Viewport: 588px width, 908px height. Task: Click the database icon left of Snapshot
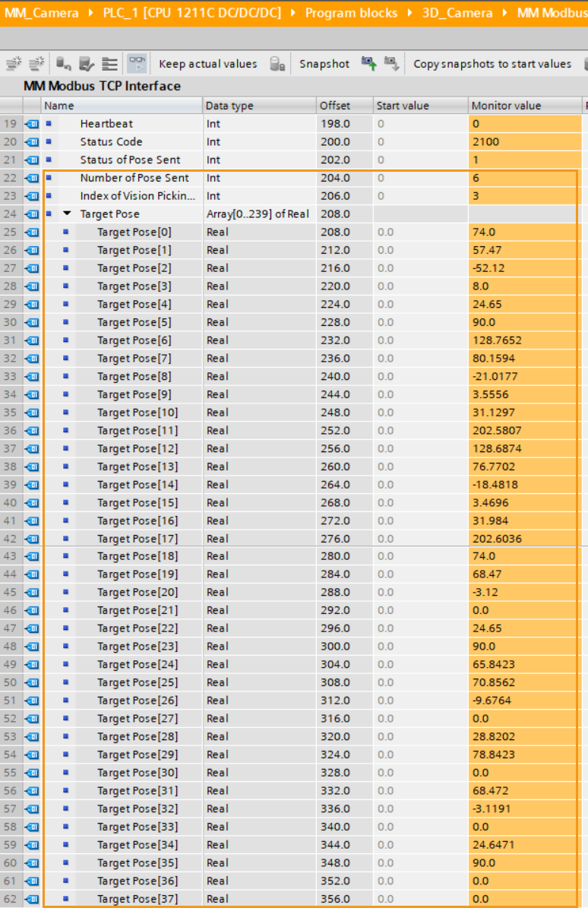pyautogui.click(x=277, y=65)
